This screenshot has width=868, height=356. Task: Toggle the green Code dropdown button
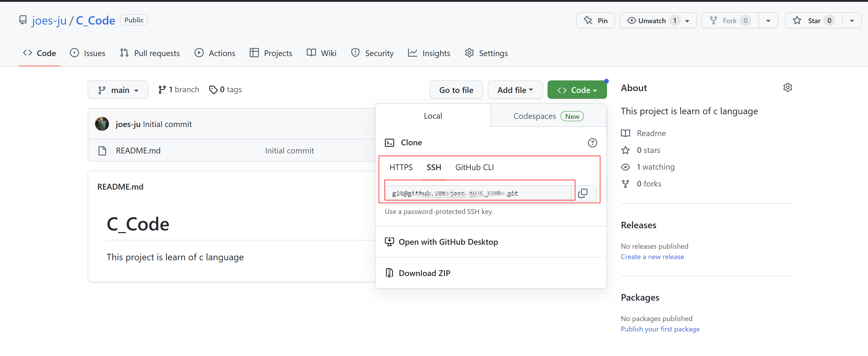[x=577, y=90]
